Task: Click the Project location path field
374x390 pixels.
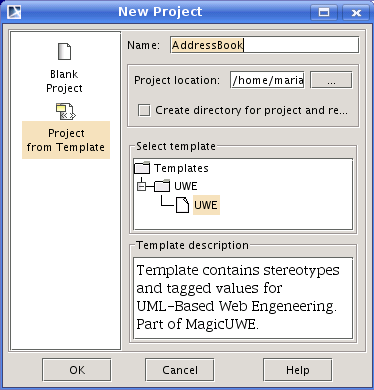Action: coord(267,80)
